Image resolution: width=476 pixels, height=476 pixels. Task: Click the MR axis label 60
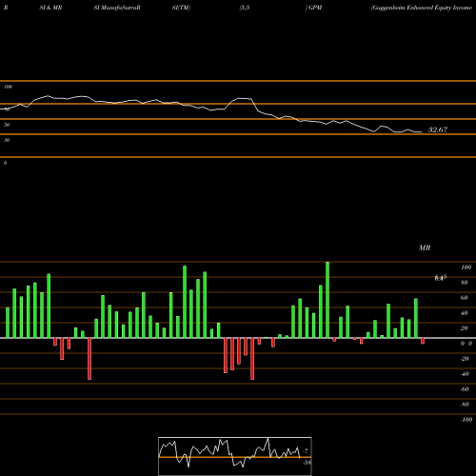coord(465,298)
